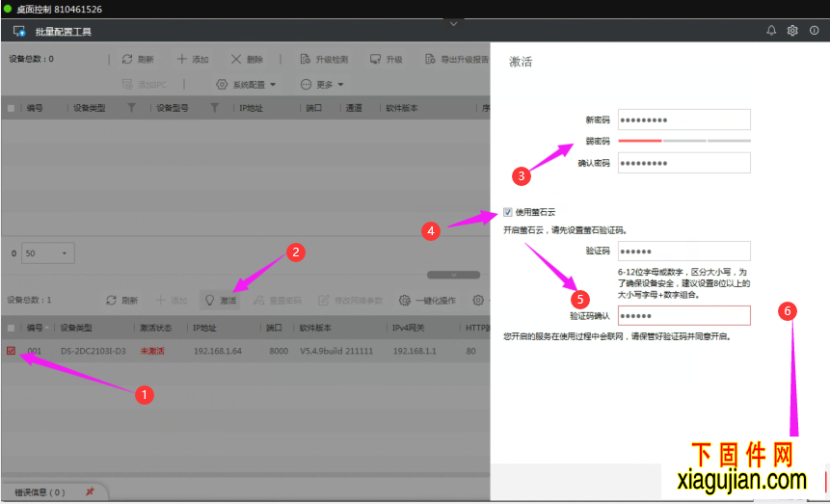The image size is (830, 504).
Task: Click the 确认密码 confirm password field
Action: [x=683, y=163]
